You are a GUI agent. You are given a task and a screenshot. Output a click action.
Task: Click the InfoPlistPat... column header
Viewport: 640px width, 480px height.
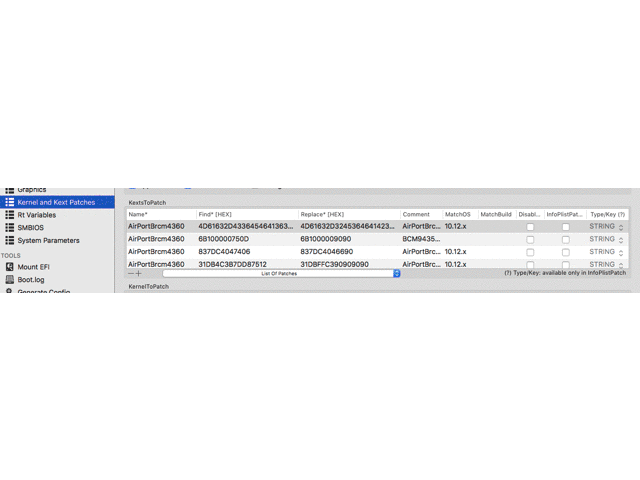565,214
